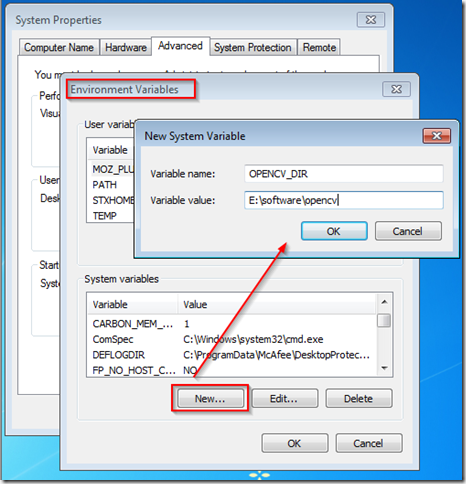Switch to the Hardware tab
The width and height of the screenshot is (466, 484).
click(126, 47)
